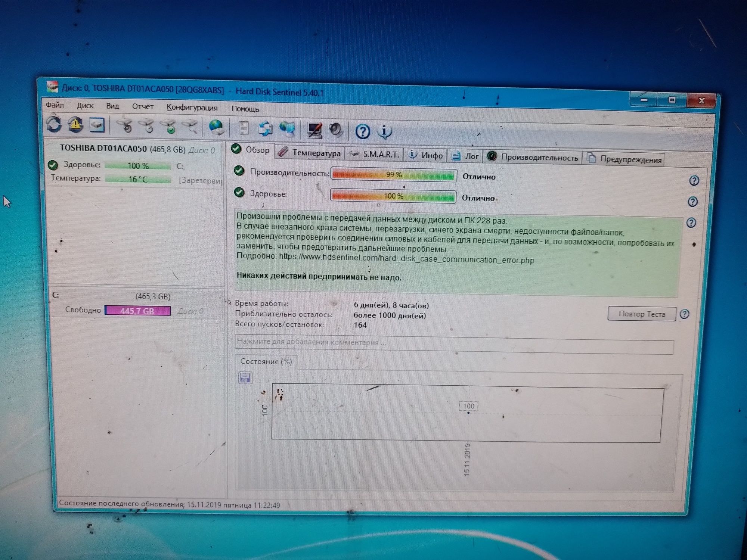747x560 pixels.
Task: Click the comment input field
Action: coord(454,344)
